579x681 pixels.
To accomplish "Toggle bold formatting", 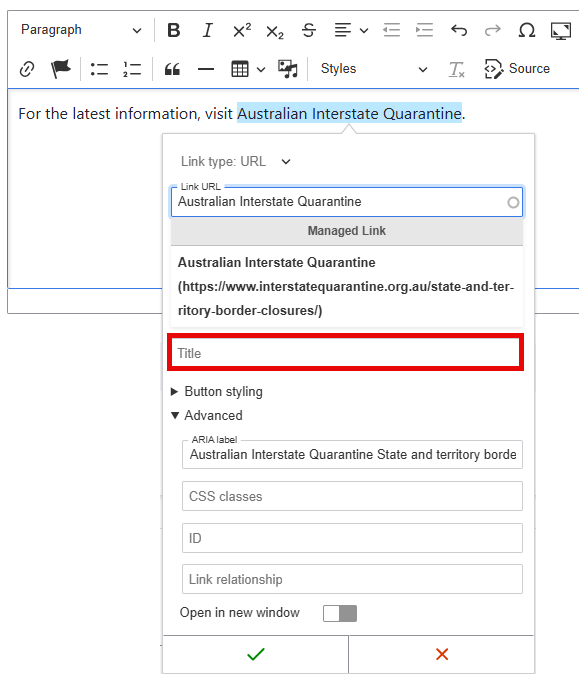I will [174, 30].
